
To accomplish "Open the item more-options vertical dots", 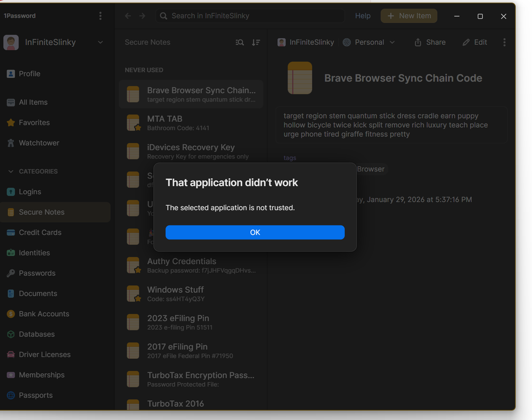I will pos(504,43).
